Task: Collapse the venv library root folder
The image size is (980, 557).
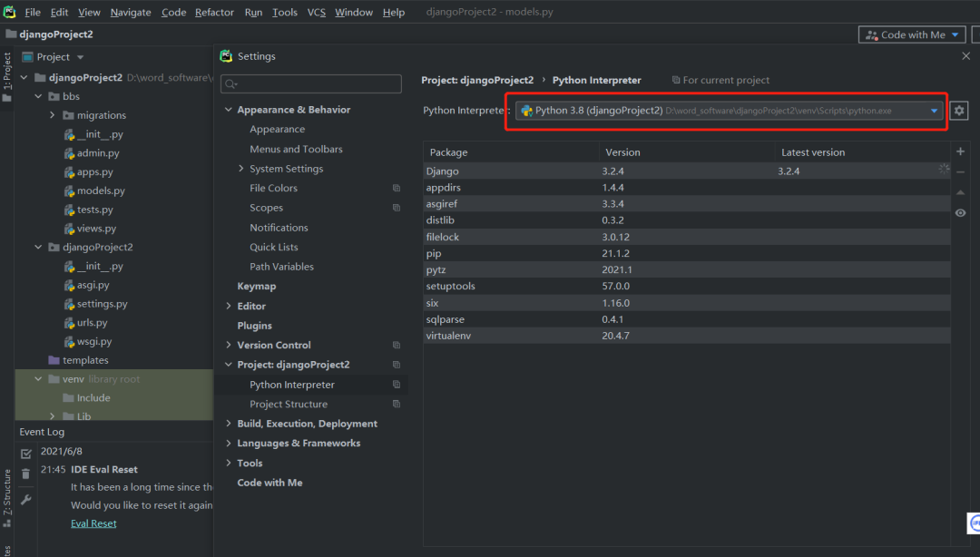Action: point(39,379)
